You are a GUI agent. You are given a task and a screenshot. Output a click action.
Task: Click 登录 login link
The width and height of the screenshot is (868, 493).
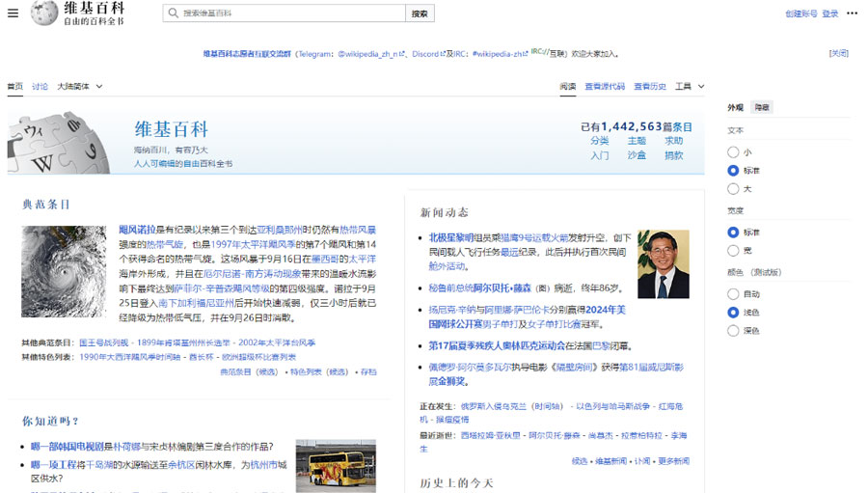[x=829, y=14]
